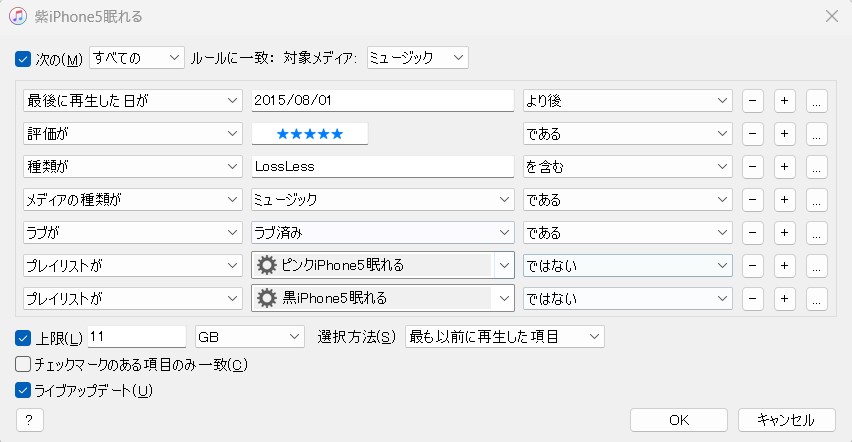Image resolution: width=852 pixels, height=442 pixels.
Task: Add a rule after the メディアの種類が row
Action: [785, 200]
